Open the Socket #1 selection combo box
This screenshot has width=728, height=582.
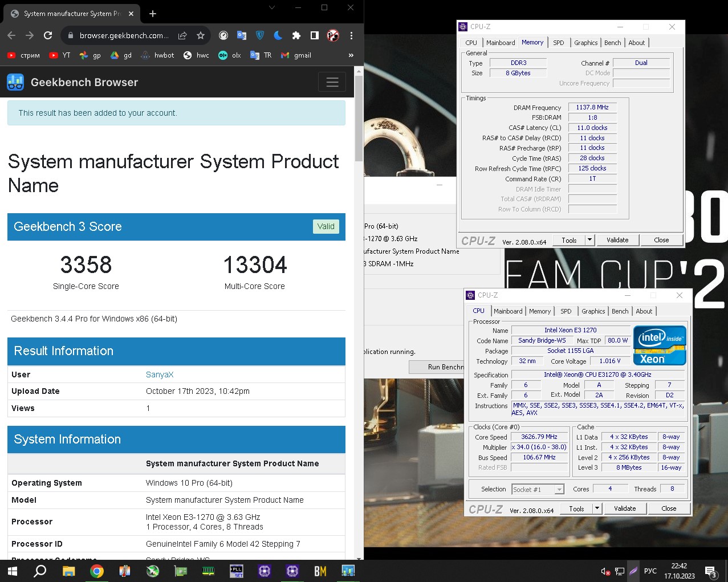[538, 489]
